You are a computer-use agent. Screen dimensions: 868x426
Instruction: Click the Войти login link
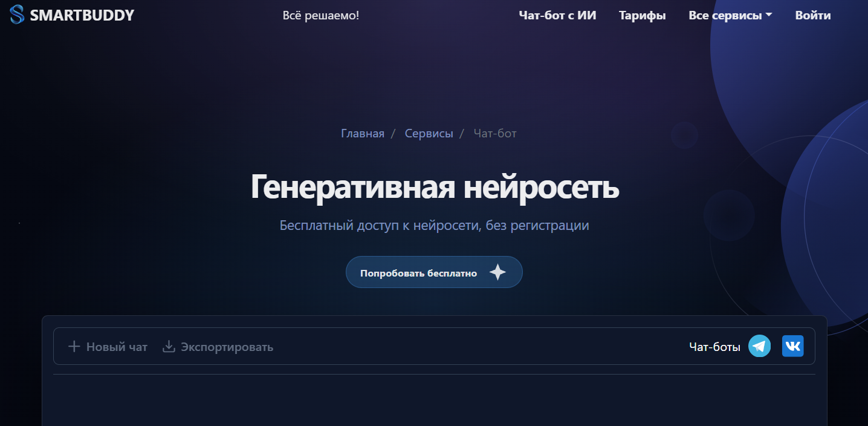(813, 16)
